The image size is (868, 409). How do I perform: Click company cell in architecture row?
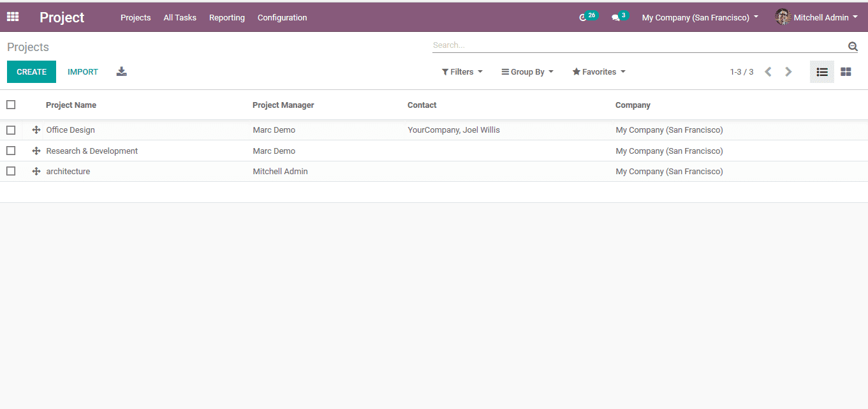tap(670, 172)
